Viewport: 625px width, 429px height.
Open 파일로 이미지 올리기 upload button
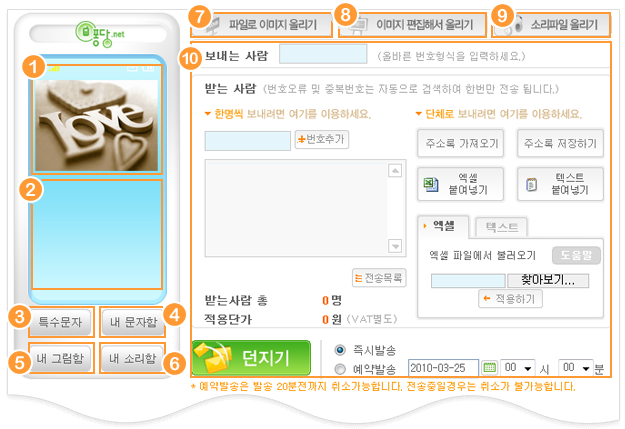(262, 25)
